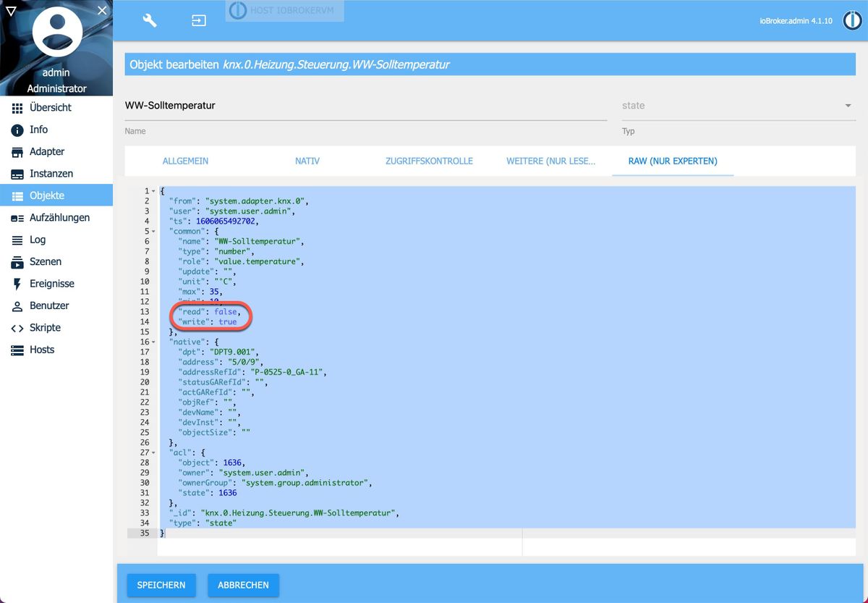The image size is (868, 603).
Task: Click the ioBroker logo icon at top right
Action: [852, 20]
